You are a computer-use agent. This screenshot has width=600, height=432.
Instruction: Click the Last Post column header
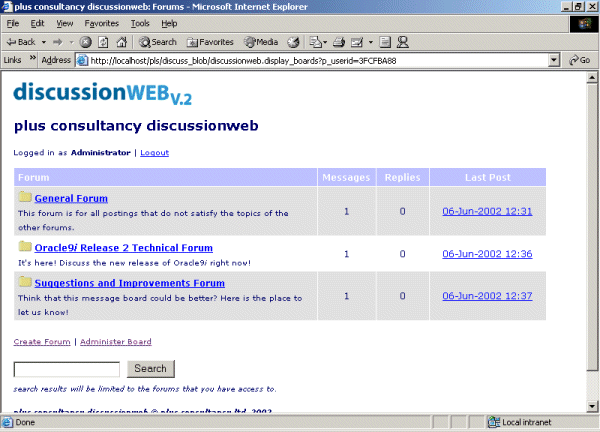coord(488,177)
